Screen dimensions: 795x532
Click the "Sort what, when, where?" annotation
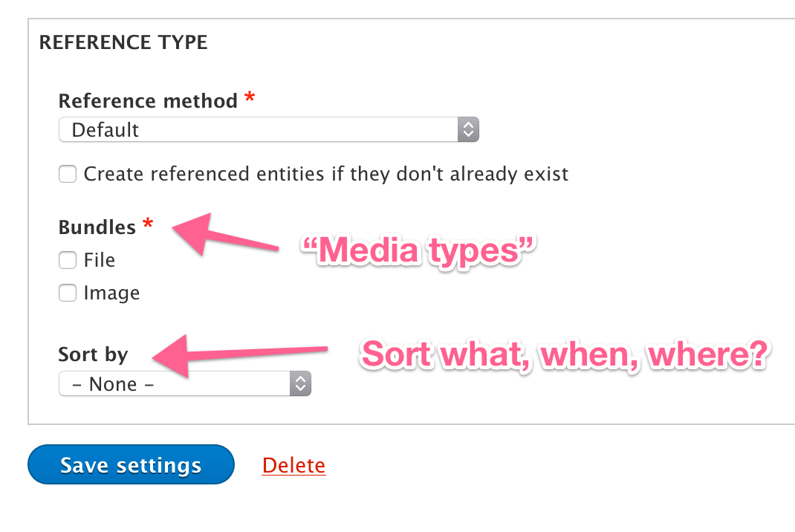pos(565,354)
